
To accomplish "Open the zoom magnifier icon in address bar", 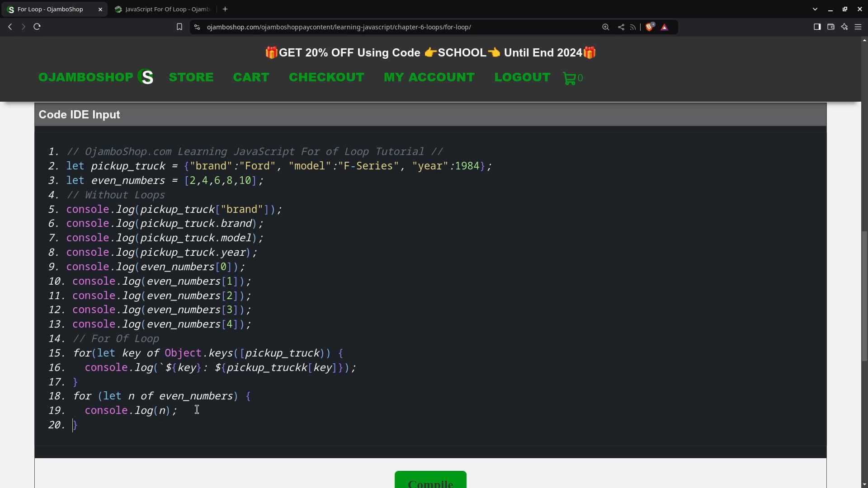I will 606,27.
